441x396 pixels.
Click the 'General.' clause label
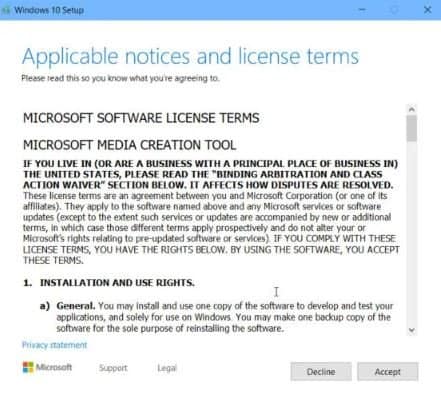tap(76, 306)
